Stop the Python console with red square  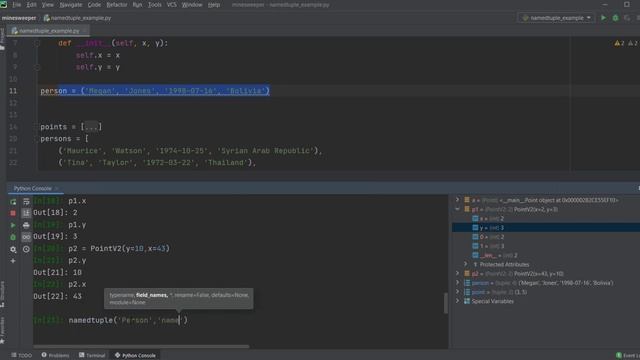[13, 213]
